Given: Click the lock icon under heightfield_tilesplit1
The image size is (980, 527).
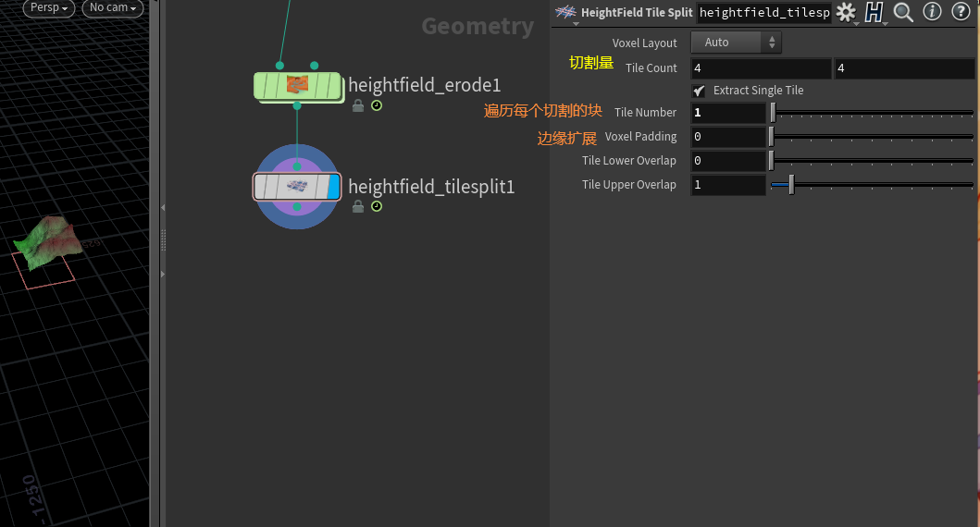Looking at the screenshot, I should [x=358, y=206].
